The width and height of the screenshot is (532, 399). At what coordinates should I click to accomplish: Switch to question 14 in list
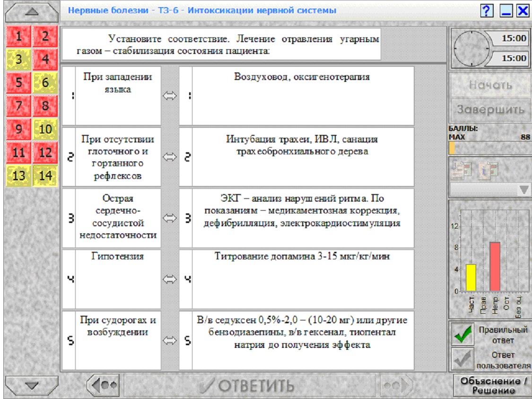coord(45,176)
